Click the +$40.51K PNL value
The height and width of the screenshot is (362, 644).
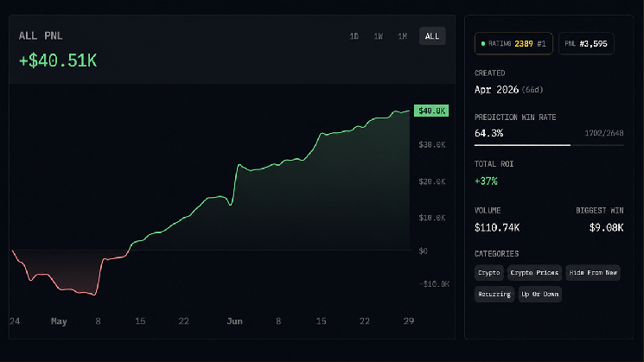(58, 60)
